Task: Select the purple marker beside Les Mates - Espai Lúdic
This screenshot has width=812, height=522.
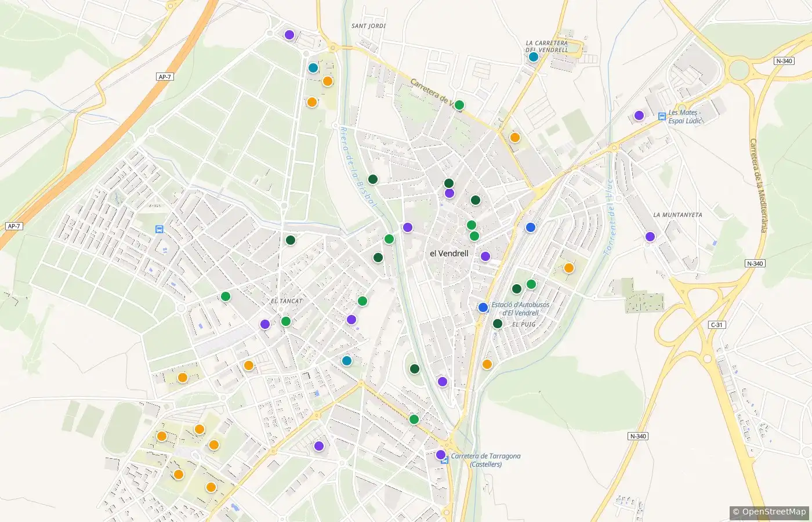Action: [x=639, y=115]
